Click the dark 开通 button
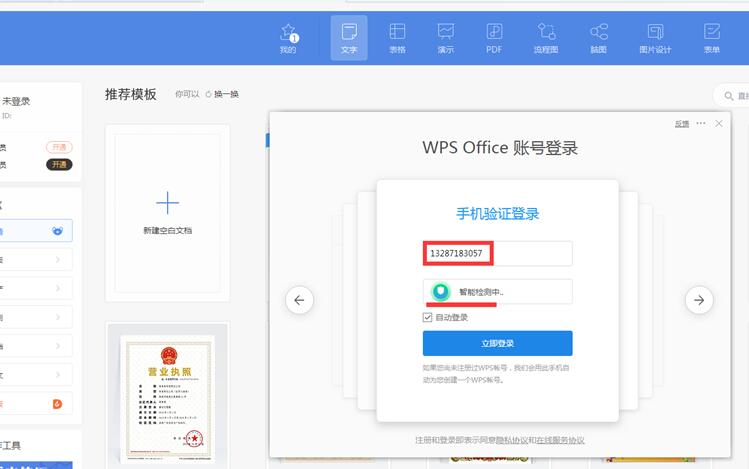 [59, 164]
